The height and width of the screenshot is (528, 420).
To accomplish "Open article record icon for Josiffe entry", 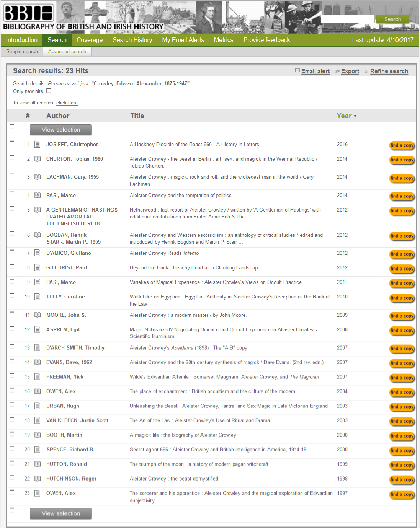I will [x=37, y=145].
